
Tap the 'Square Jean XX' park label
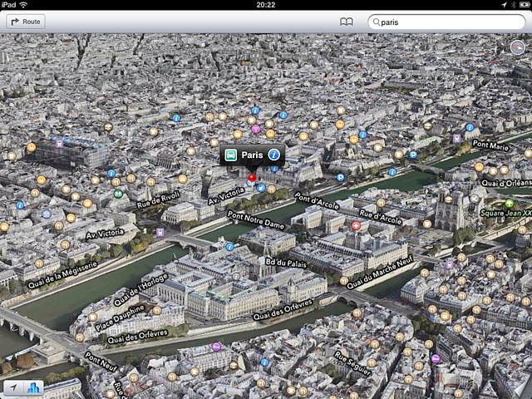(506, 214)
